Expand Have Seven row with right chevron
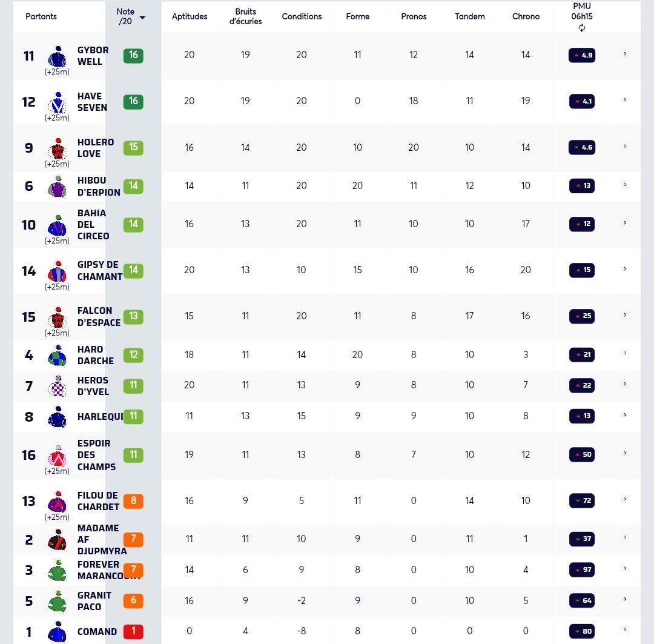654x644 pixels. (625, 100)
